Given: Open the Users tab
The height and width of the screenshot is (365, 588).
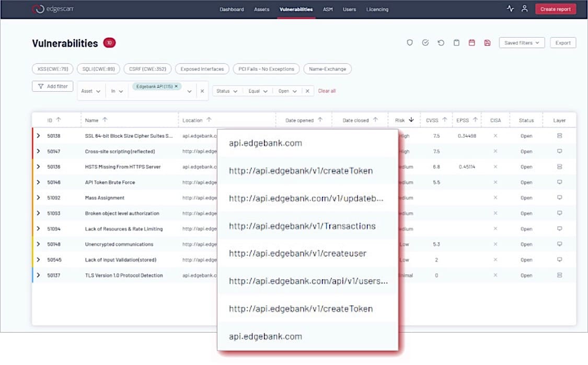Looking at the screenshot, I should [x=350, y=9].
